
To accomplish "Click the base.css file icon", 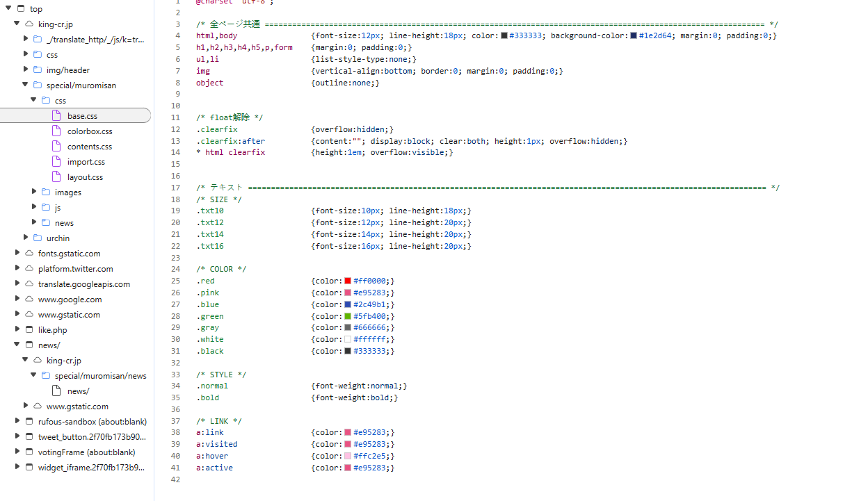I will click(57, 116).
